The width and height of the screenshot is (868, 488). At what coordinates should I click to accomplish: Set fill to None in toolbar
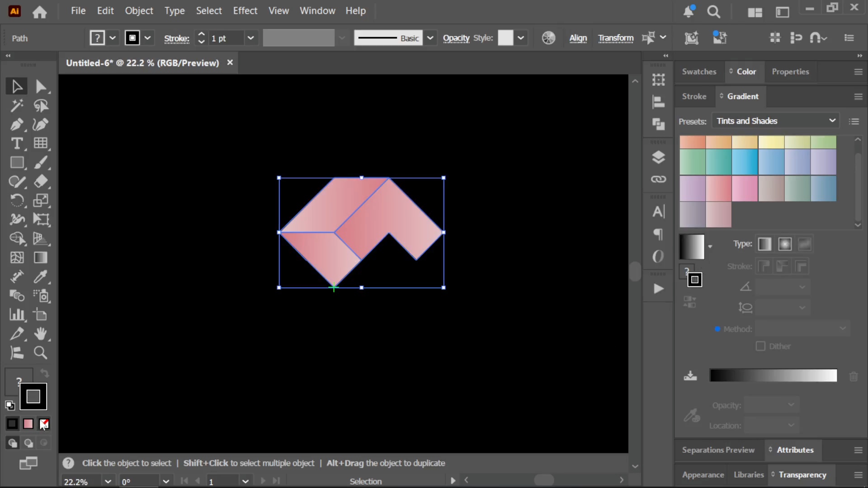44,424
